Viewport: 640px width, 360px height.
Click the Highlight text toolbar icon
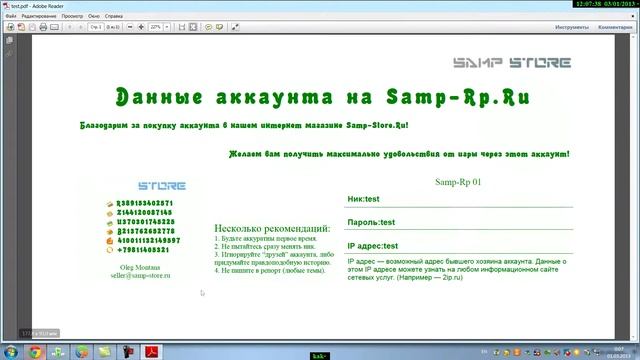tap(220, 27)
